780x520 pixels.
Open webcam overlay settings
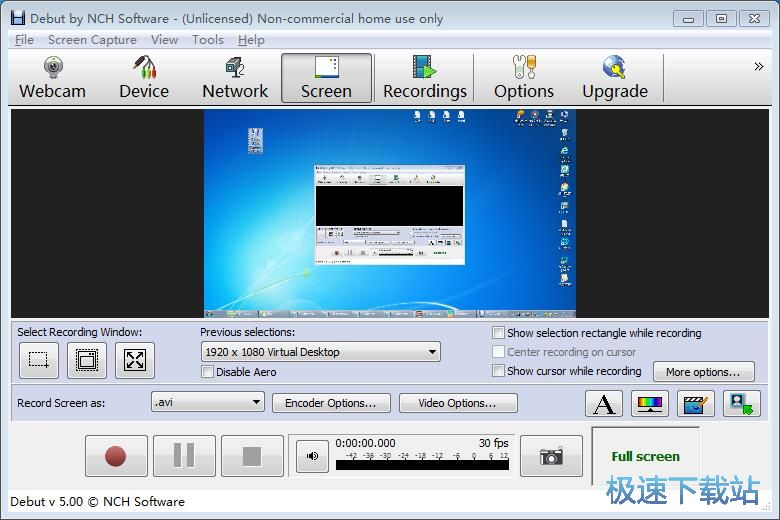coord(742,404)
